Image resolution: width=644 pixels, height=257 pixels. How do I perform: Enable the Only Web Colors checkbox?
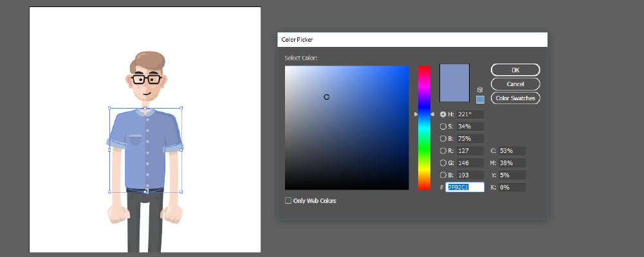coord(288,200)
